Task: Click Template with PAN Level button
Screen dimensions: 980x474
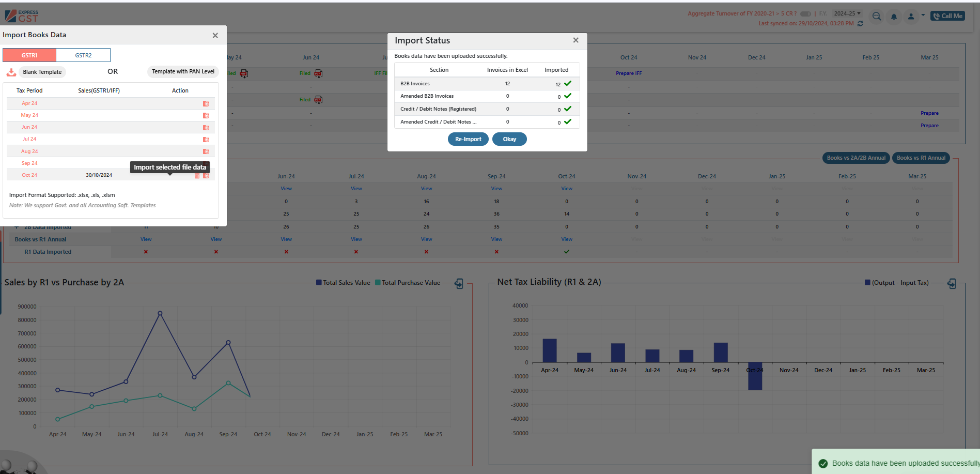Action: (183, 71)
